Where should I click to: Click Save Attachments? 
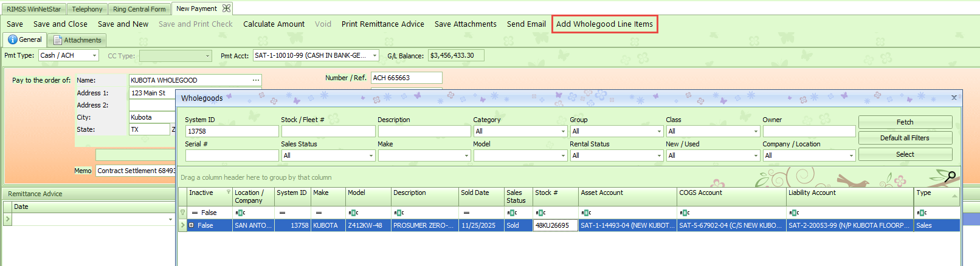[465, 24]
